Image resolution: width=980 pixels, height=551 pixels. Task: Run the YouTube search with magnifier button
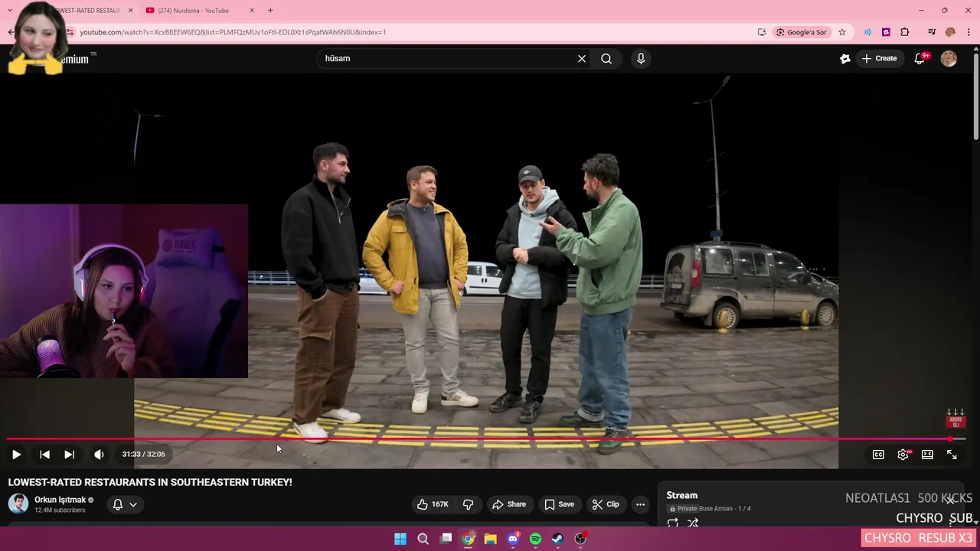pos(606,59)
